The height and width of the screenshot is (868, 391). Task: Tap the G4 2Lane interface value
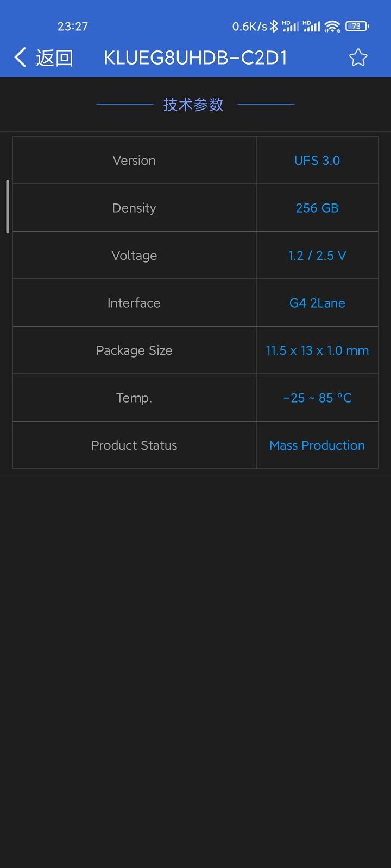(317, 303)
